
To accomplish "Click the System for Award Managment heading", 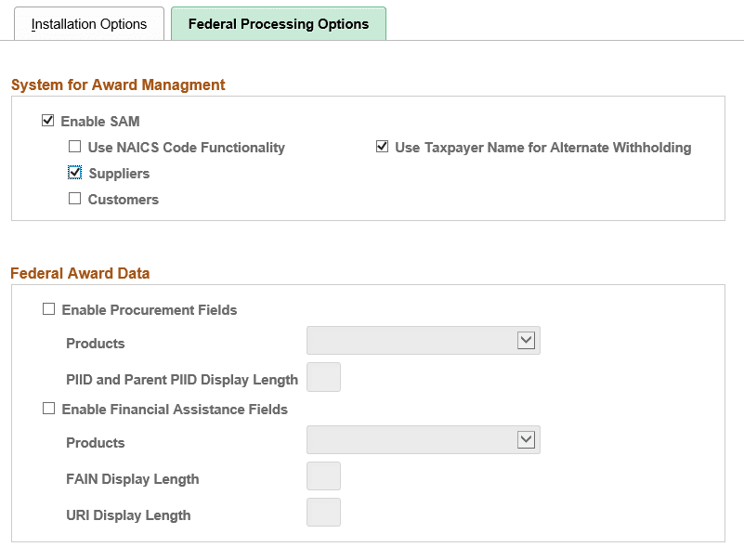I will 117,85.
